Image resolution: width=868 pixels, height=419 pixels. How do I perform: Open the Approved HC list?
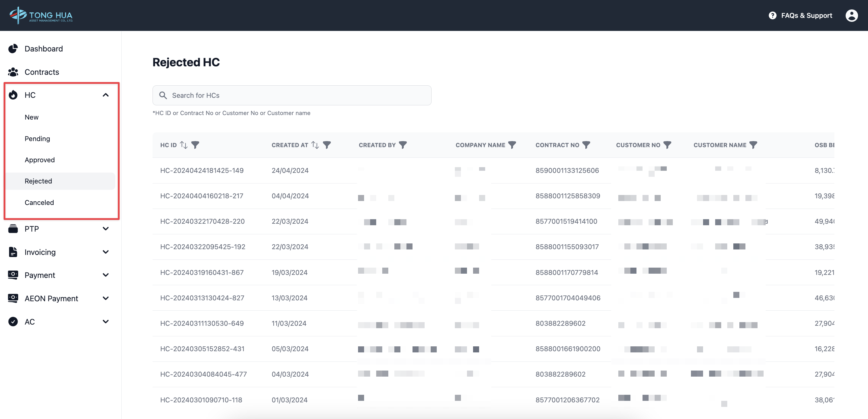39,160
